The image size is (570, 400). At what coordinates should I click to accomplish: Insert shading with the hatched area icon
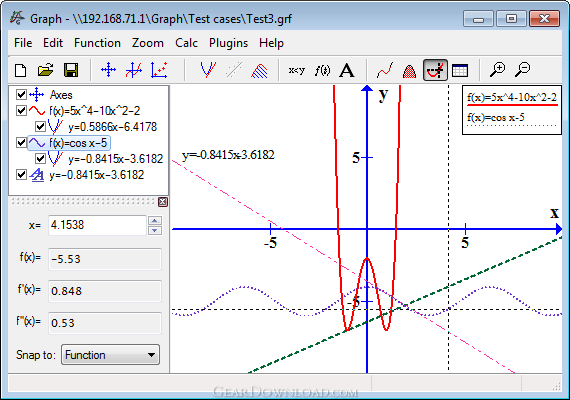(x=259, y=70)
